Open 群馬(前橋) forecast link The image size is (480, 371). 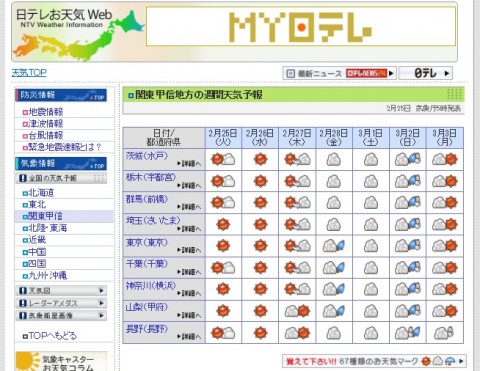pos(147,199)
